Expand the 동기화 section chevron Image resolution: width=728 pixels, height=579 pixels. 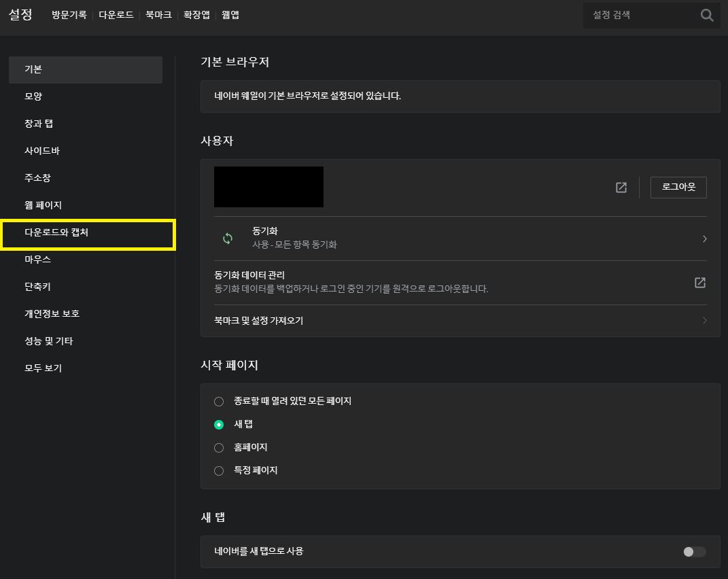[705, 239]
